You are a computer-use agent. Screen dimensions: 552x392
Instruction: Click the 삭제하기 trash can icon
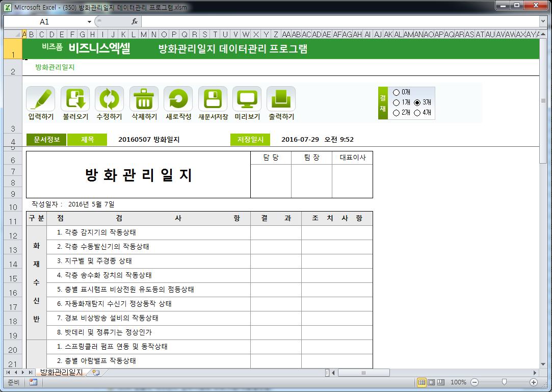click(x=144, y=99)
